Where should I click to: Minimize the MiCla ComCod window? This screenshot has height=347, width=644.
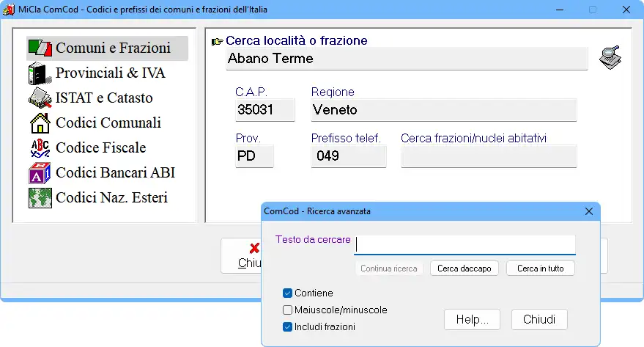click(560, 10)
